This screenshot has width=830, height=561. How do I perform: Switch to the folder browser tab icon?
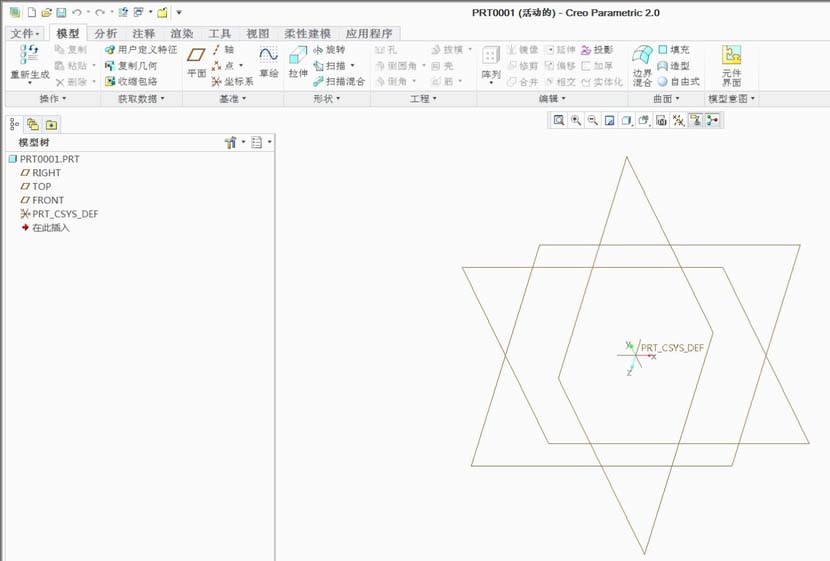click(33, 124)
